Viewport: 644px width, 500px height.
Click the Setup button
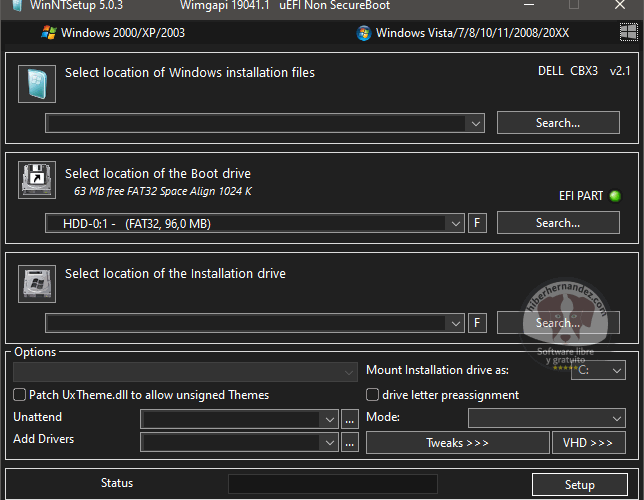click(x=580, y=485)
